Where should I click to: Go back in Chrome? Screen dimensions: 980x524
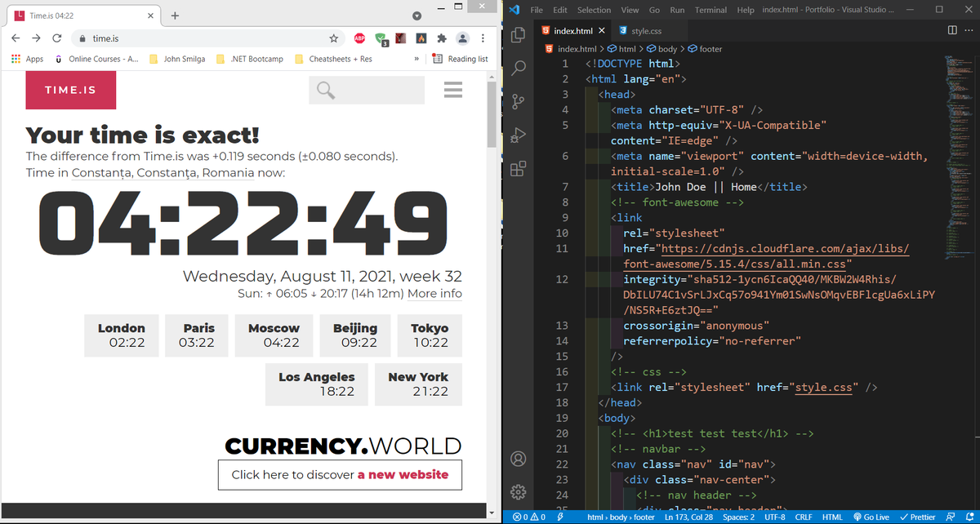(16, 38)
